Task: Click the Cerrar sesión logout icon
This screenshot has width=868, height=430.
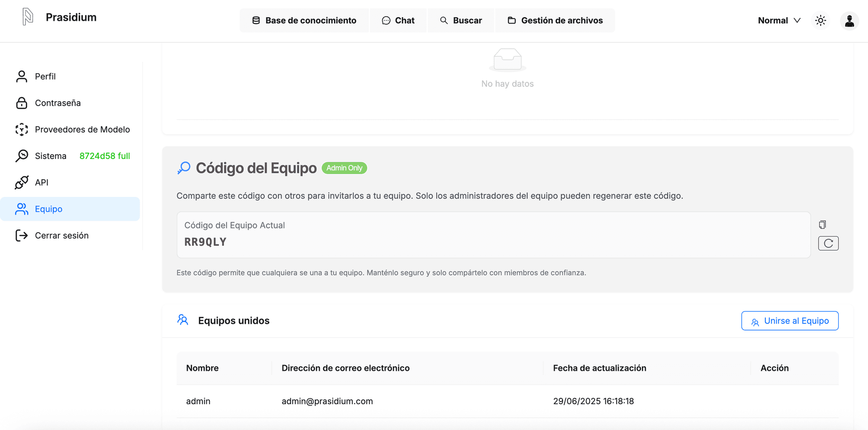Action: click(x=22, y=235)
